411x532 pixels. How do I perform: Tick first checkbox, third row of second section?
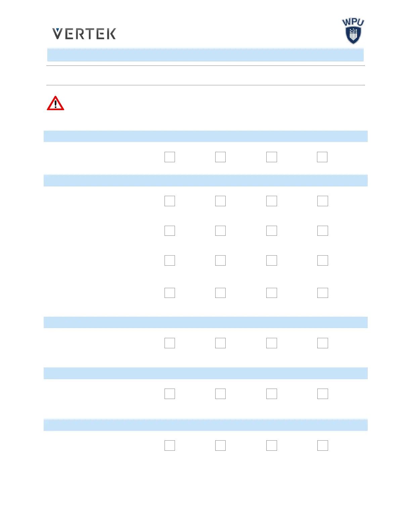[x=170, y=260]
